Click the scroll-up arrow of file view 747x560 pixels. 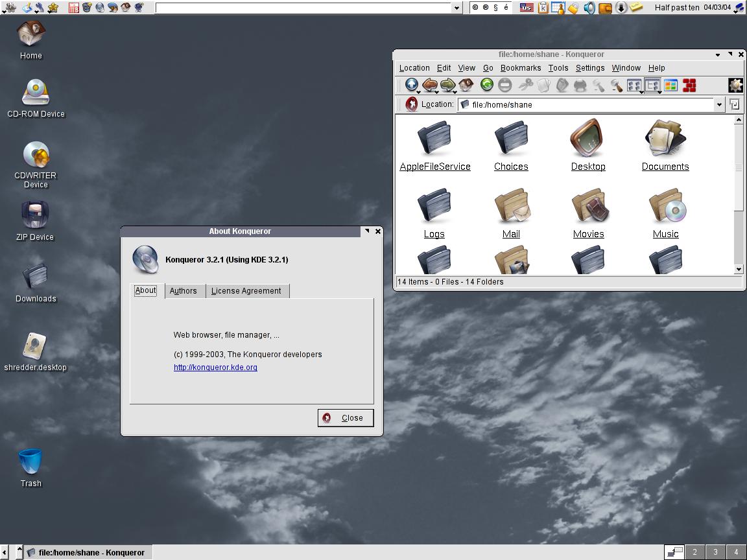pos(739,119)
